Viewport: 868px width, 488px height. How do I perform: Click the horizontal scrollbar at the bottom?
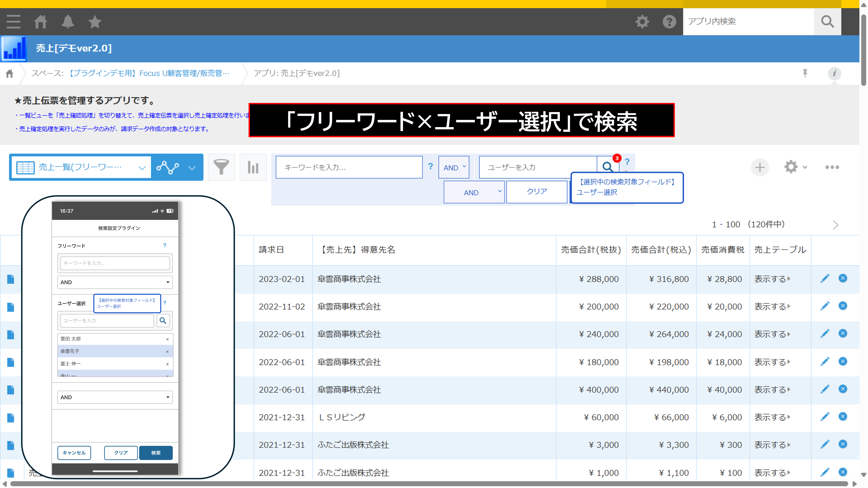tap(429, 484)
